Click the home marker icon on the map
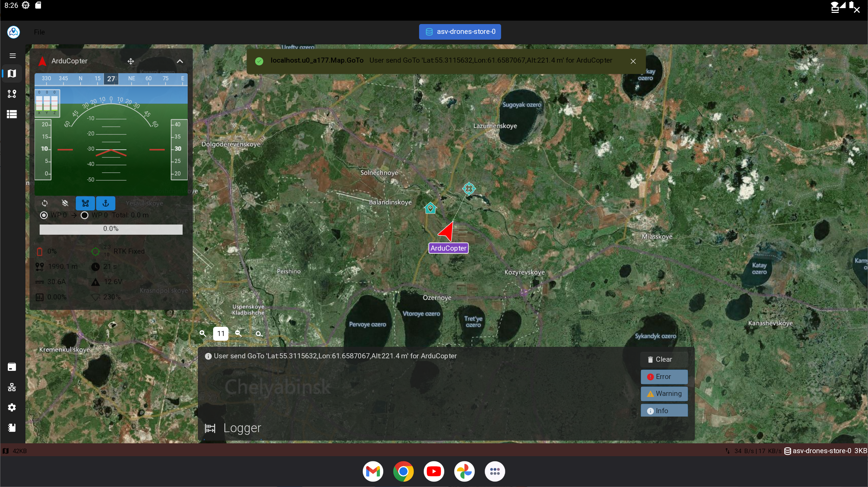Image resolution: width=868 pixels, height=487 pixels. pos(430,208)
